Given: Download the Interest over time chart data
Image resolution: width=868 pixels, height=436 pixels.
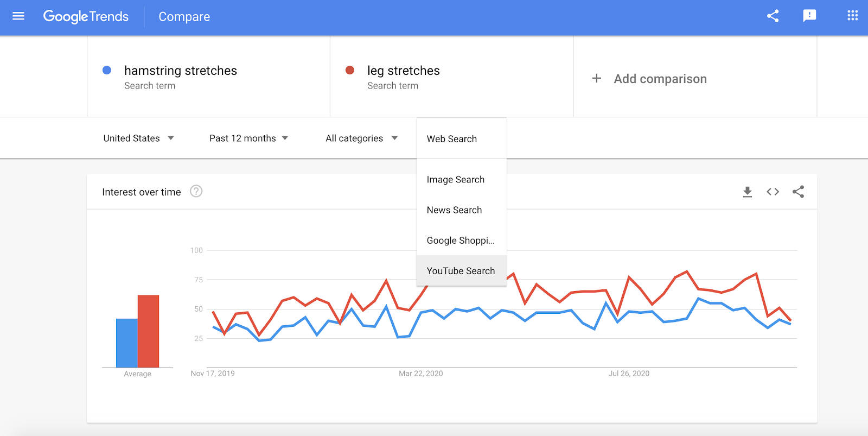Looking at the screenshot, I should point(747,192).
